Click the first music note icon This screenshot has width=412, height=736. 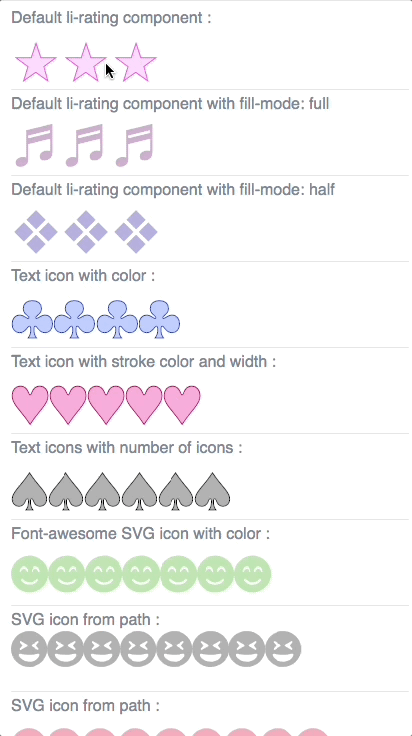(x=35, y=146)
